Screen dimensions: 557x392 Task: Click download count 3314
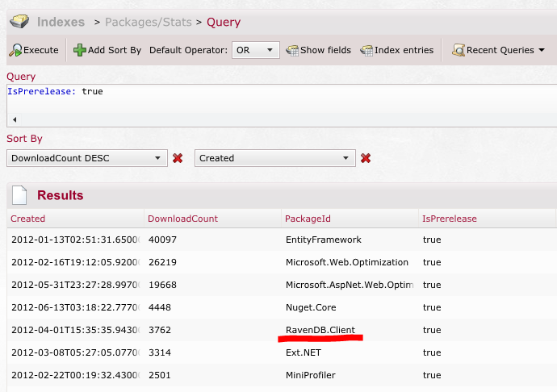coord(160,352)
